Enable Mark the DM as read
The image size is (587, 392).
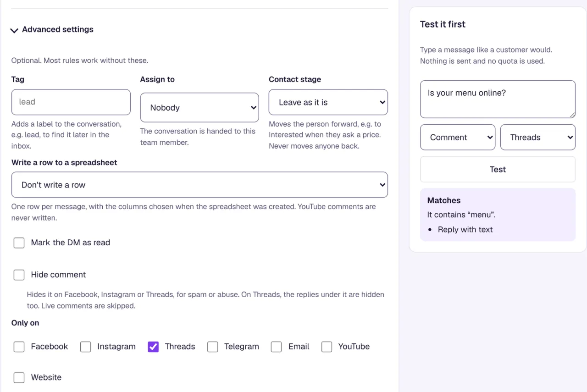pyautogui.click(x=19, y=243)
